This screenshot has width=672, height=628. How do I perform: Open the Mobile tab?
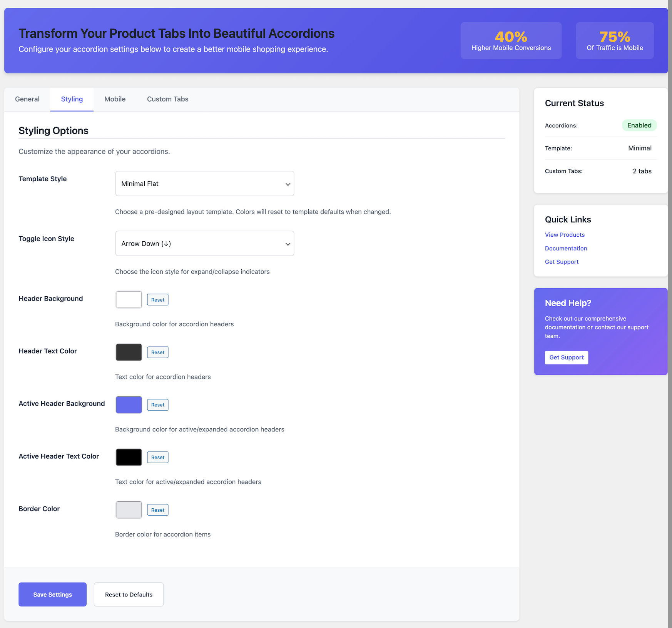pos(115,99)
